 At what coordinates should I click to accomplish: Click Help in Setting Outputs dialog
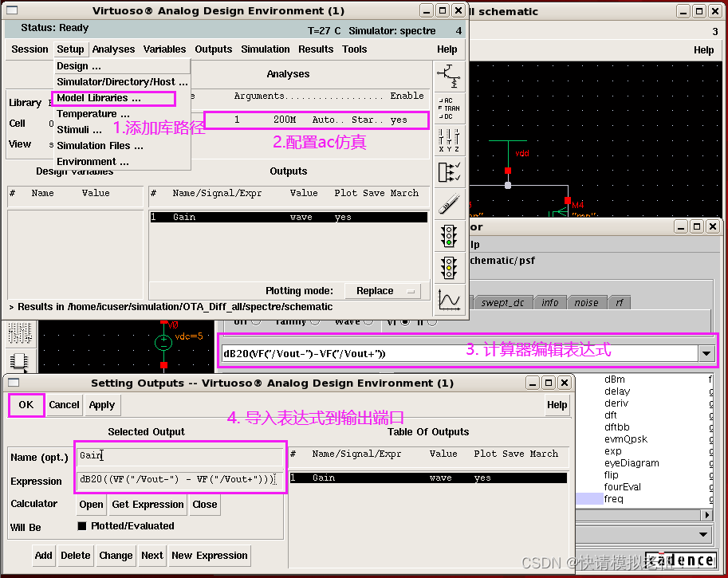tap(557, 405)
